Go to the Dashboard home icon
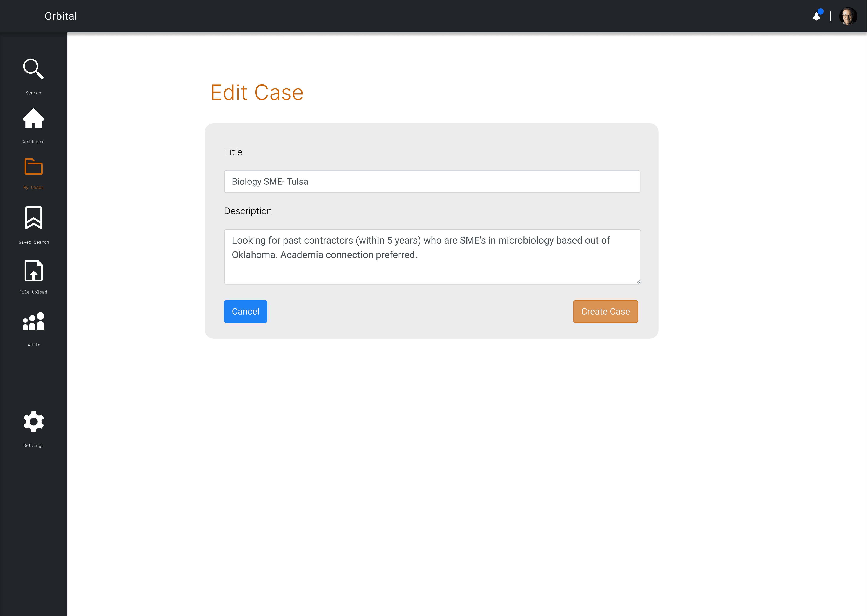The width and height of the screenshot is (867, 616). [33, 119]
